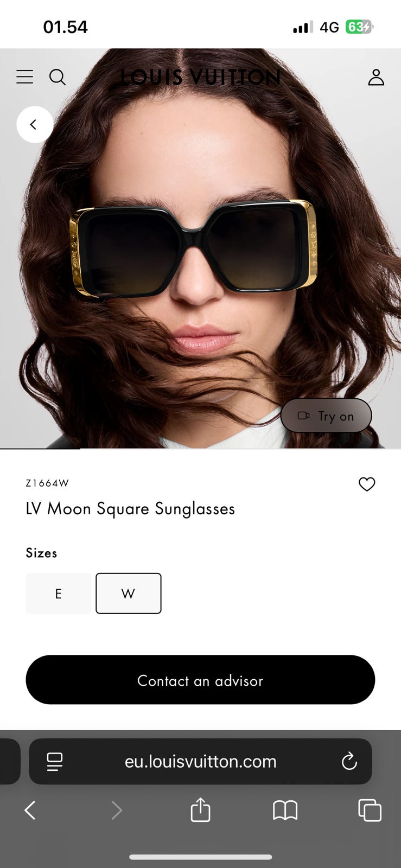Open the account profile icon
This screenshot has height=868, width=401.
[376, 78]
